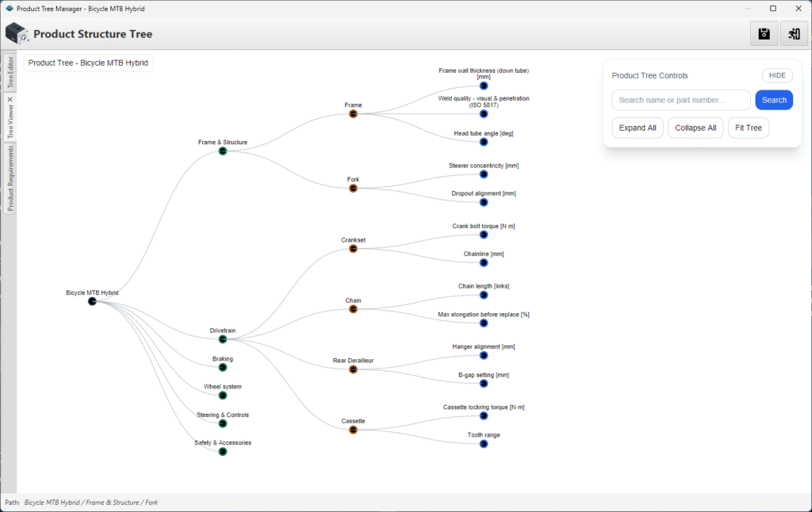Expand the Braking branch node

coord(222,368)
